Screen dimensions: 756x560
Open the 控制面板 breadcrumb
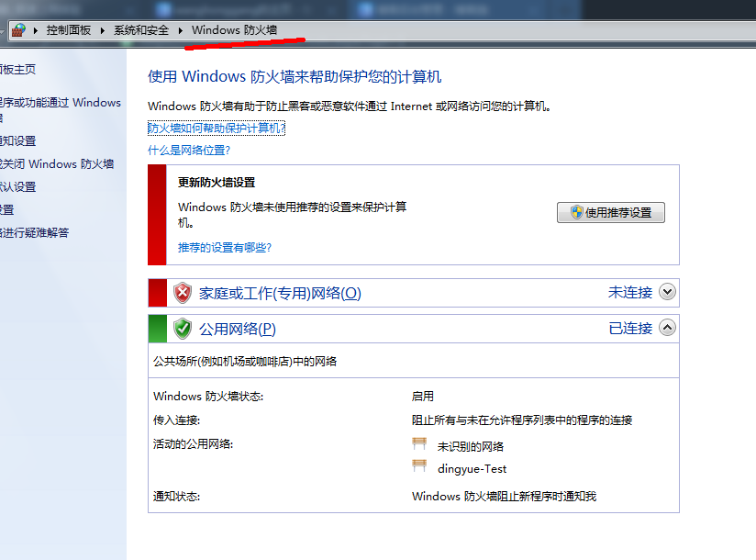tap(69, 30)
